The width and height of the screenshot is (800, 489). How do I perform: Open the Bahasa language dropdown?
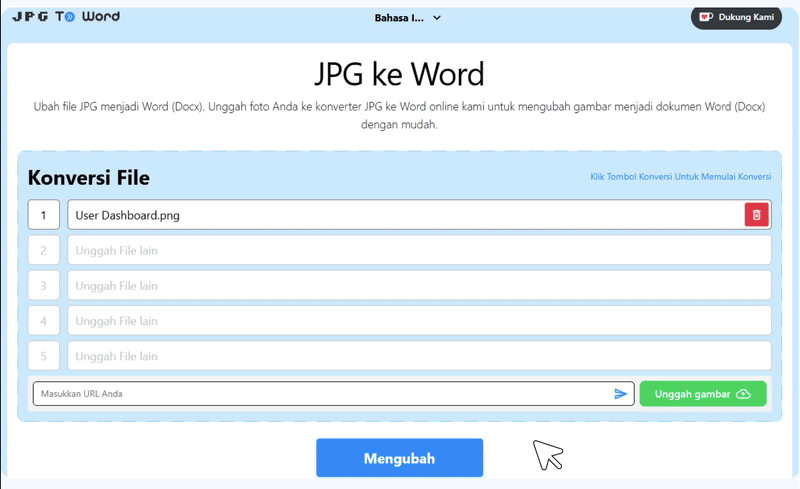(x=407, y=18)
